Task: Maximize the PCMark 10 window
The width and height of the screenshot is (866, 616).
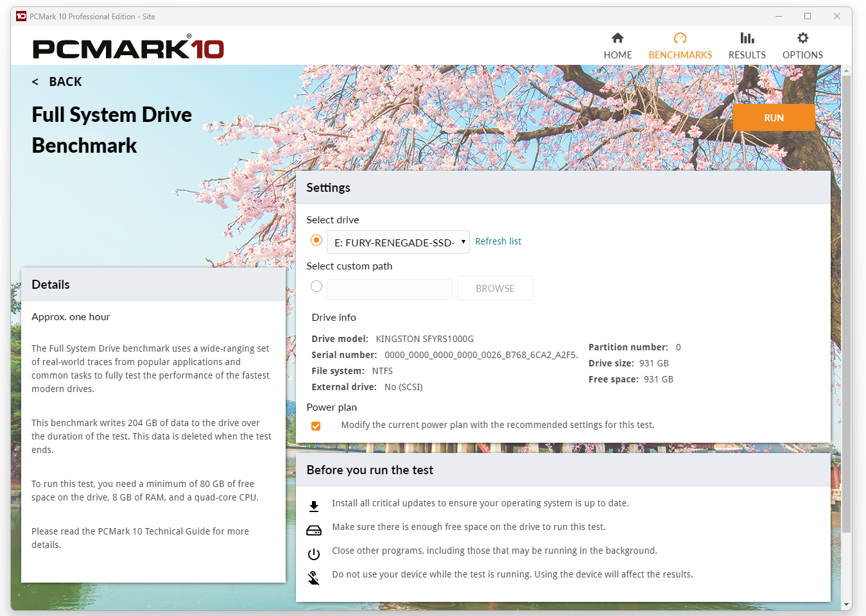Action: coord(808,16)
